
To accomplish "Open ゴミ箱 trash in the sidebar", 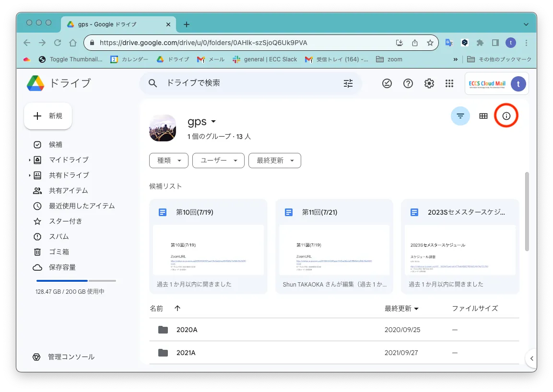I will tap(59, 252).
